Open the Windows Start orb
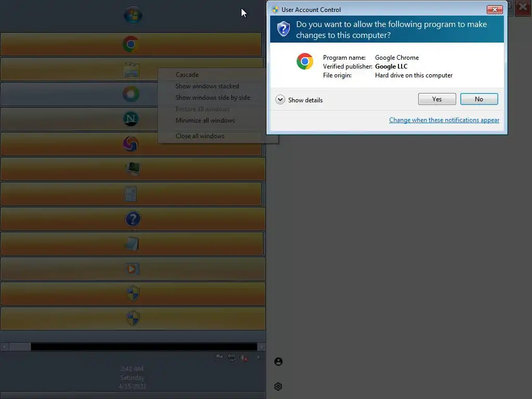 [x=132, y=15]
